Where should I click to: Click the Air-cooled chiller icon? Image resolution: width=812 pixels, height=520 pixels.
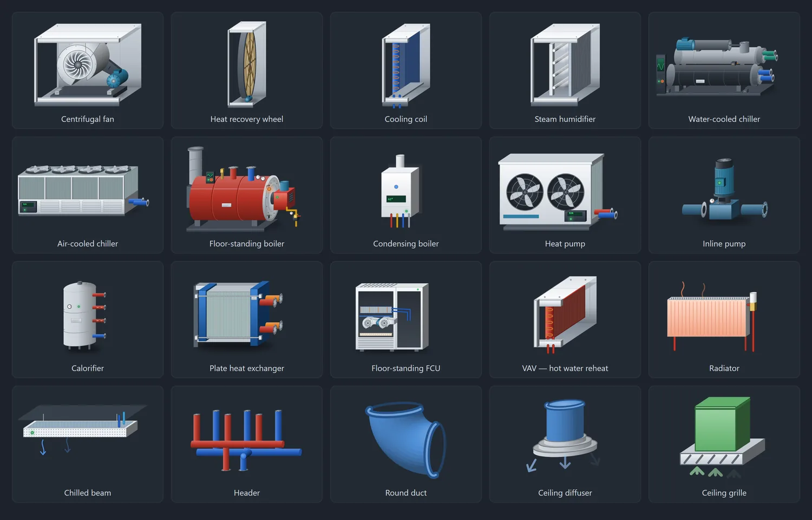coord(83,190)
